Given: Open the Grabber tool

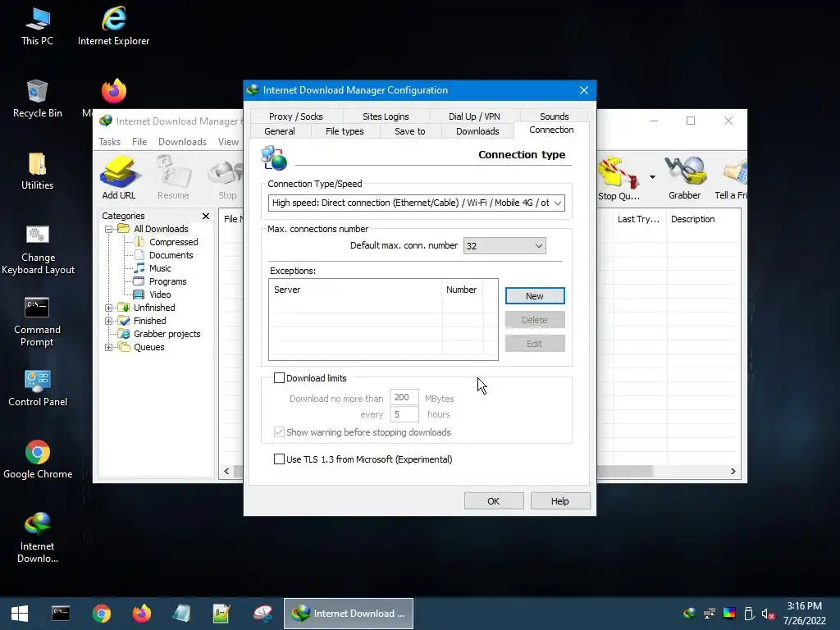Looking at the screenshot, I should (684, 178).
